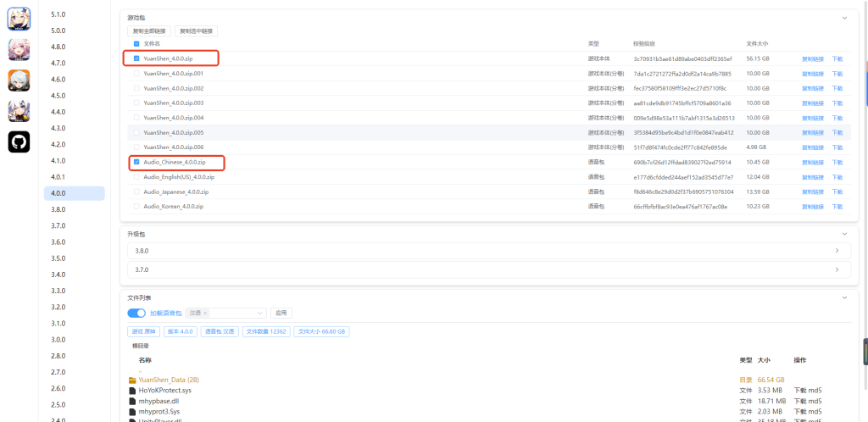The width and height of the screenshot is (868, 422).
Task: Download YuanShen_4.0.0.zip via its 下载 link
Action: (837, 58)
